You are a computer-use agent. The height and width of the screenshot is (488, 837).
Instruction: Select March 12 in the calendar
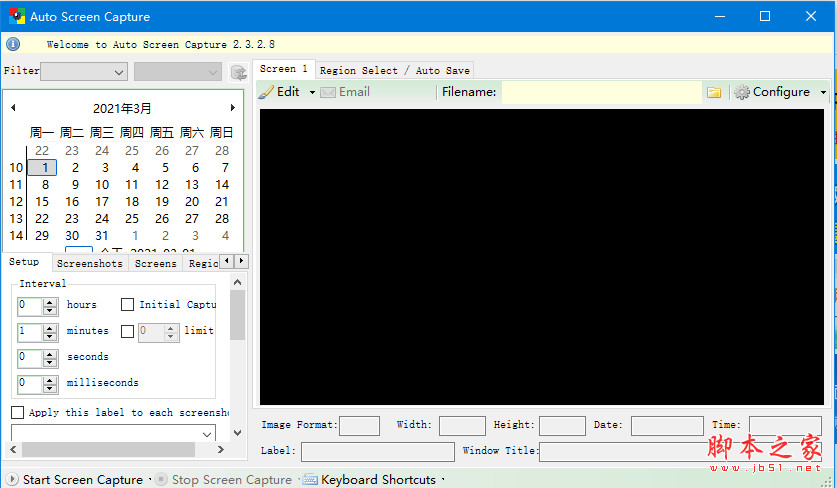pos(162,185)
